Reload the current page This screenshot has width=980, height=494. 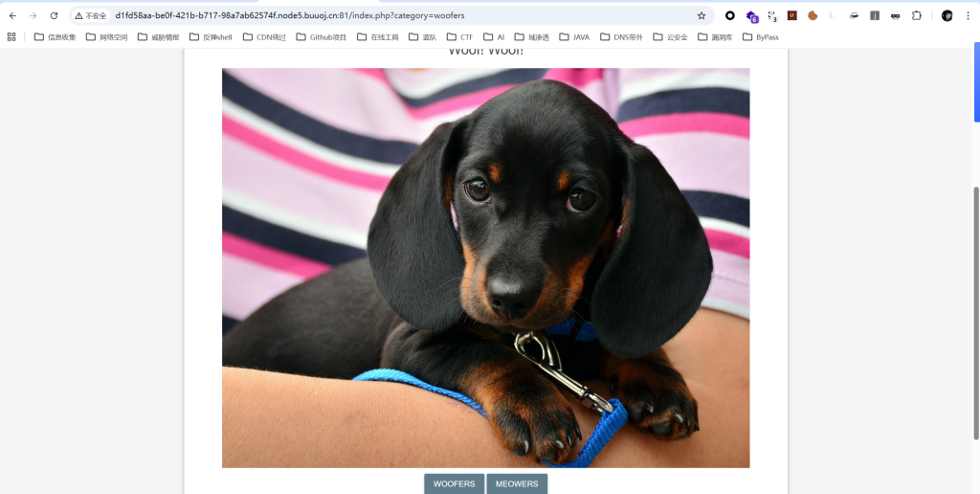click(x=54, y=15)
